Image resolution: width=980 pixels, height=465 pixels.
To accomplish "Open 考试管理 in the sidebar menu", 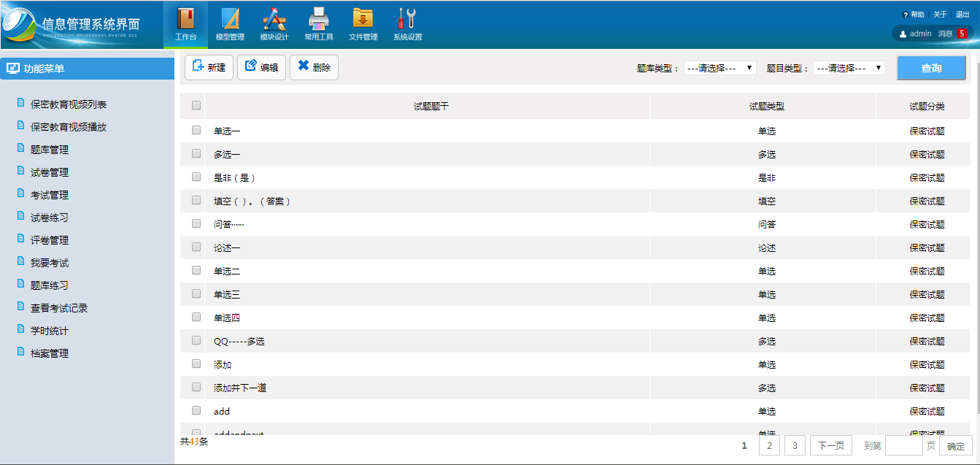I will pyautogui.click(x=50, y=195).
